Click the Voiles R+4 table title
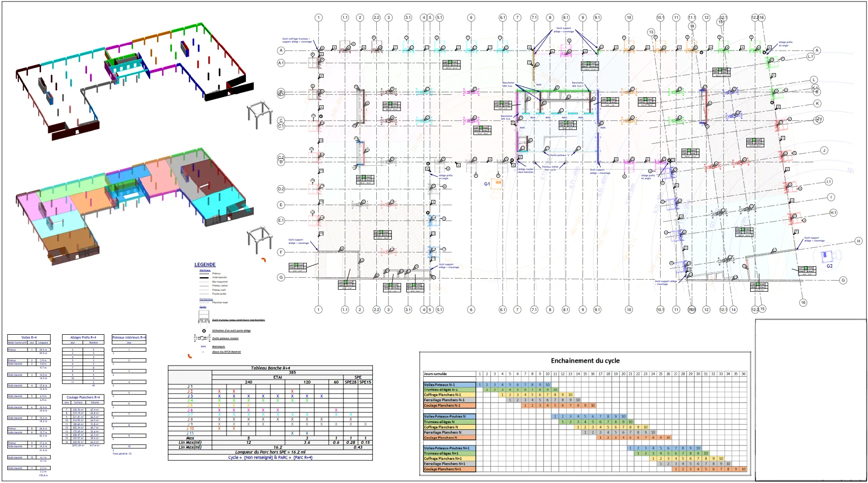This screenshot has height=483, width=868. click(29, 338)
